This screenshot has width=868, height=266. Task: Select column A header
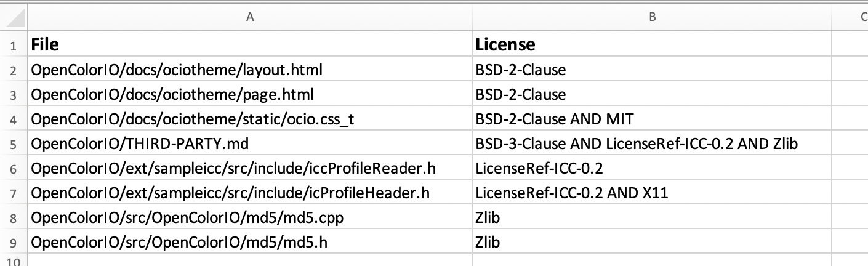pyautogui.click(x=250, y=18)
